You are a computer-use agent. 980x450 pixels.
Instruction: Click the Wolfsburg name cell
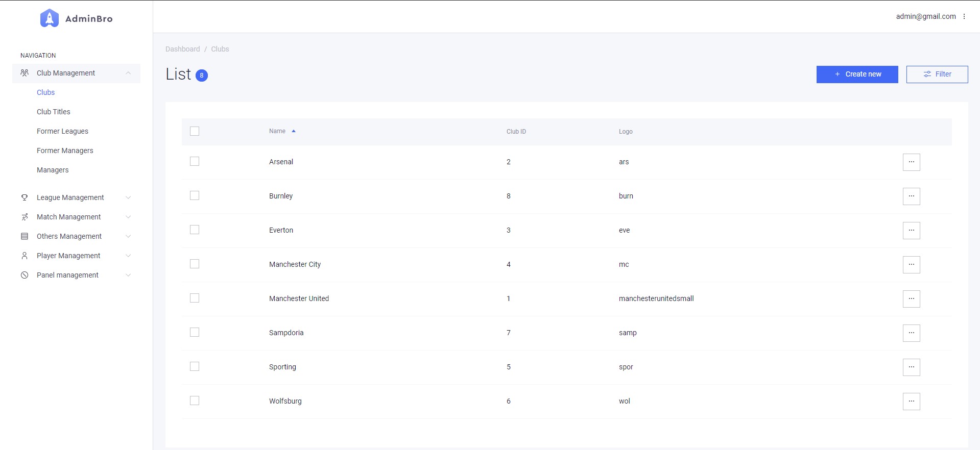tap(285, 401)
